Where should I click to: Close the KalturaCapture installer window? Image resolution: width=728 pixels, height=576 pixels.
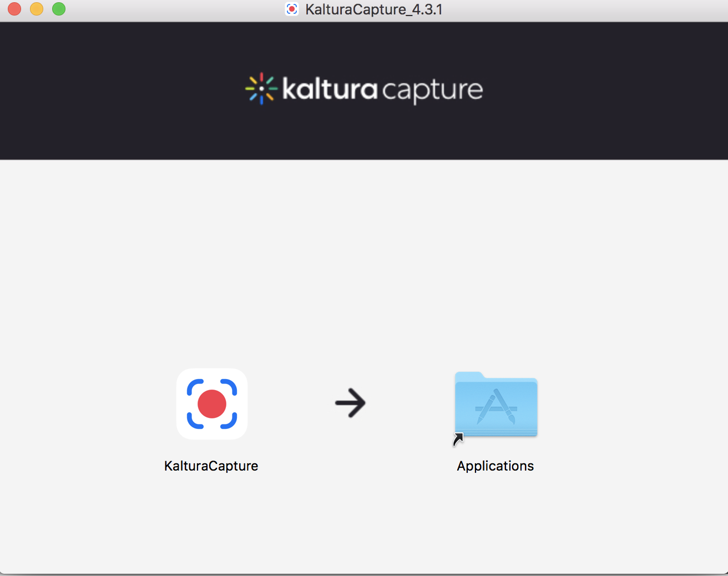(x=14, y=9)
